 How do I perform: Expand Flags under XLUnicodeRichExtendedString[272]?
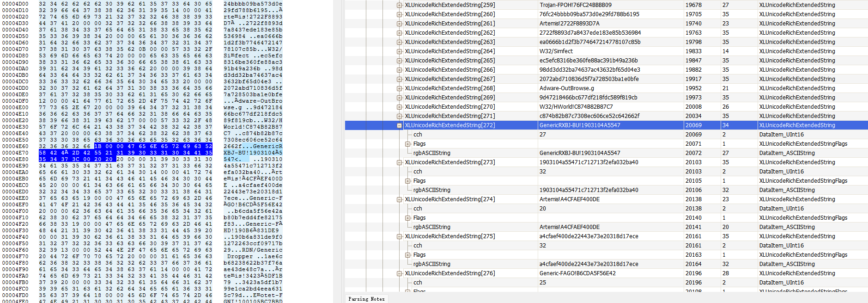click(407, 144)
